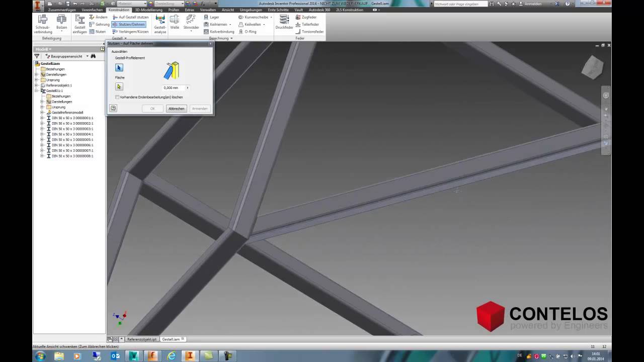Choose the Ändern frame tool

pos(98,17)
